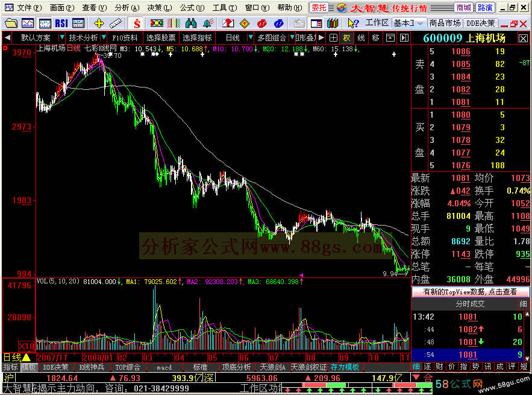The image size is (532, 395).
Task: Click the RSI indicator toolbar icon
Action: click(x=61, y=23)
